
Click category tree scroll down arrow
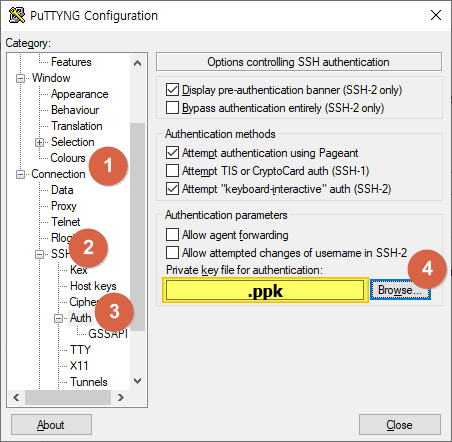tap(137, 380)
